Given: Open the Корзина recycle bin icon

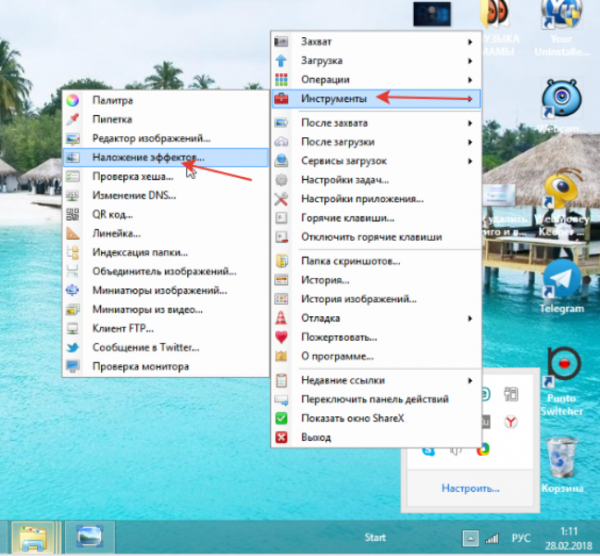Looking at the screenshot, I should pyautogui.click(x=562, y=465).
